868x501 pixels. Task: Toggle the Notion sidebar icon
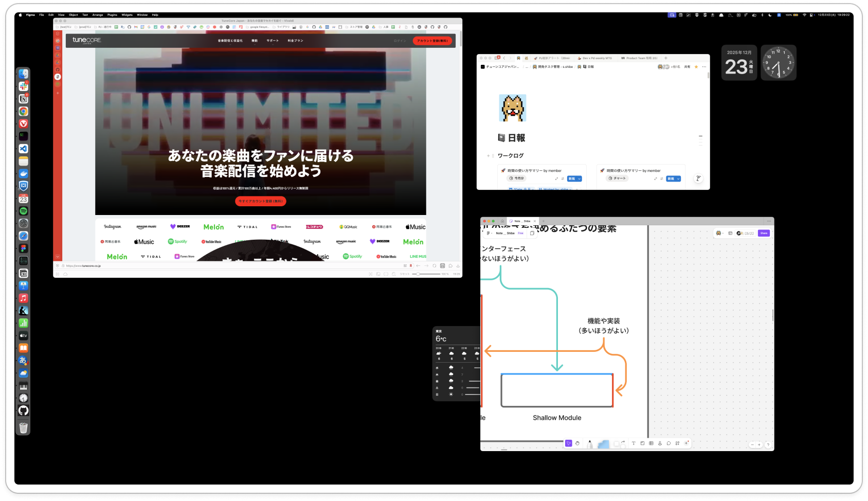(496, 58)
